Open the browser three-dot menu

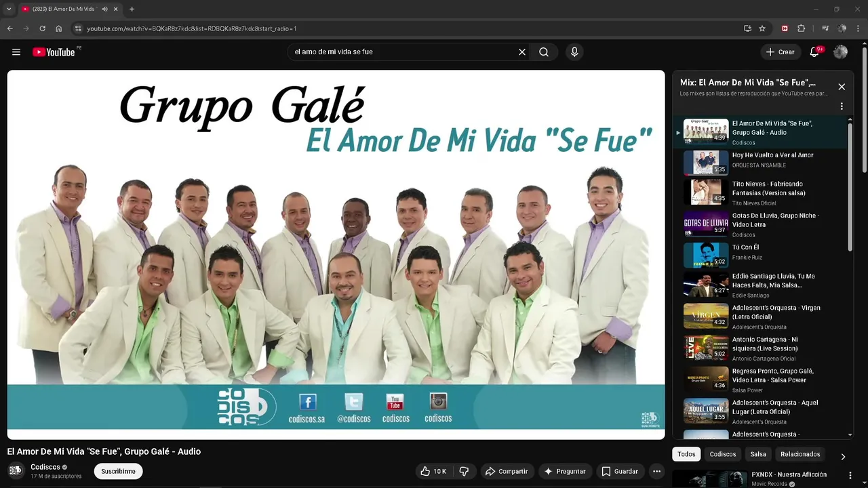tap(859, 28)
